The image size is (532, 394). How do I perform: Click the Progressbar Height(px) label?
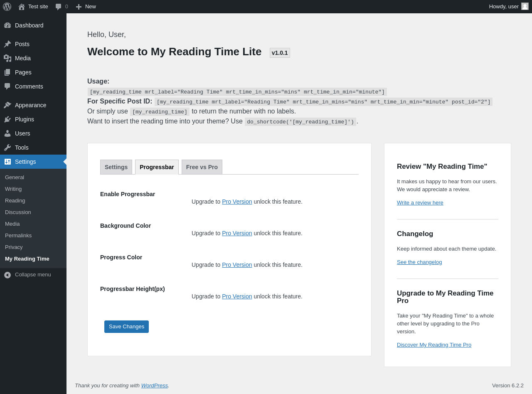(133, 289)
